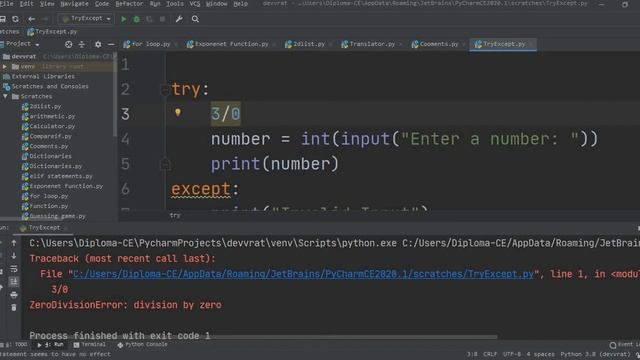Open the Python Console tool window

click(x=142, y=345)
